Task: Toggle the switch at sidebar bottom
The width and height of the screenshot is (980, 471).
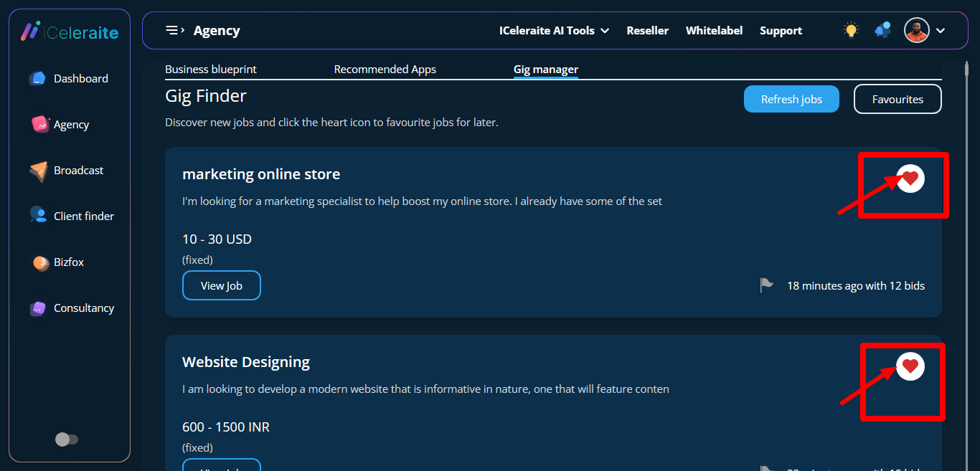Action: [x=67, y=439]
